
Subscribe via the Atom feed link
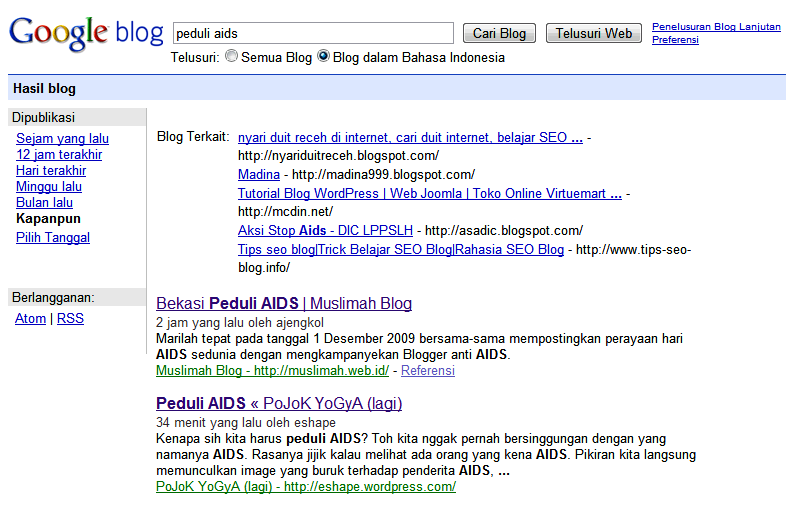(x=30, y=319)
